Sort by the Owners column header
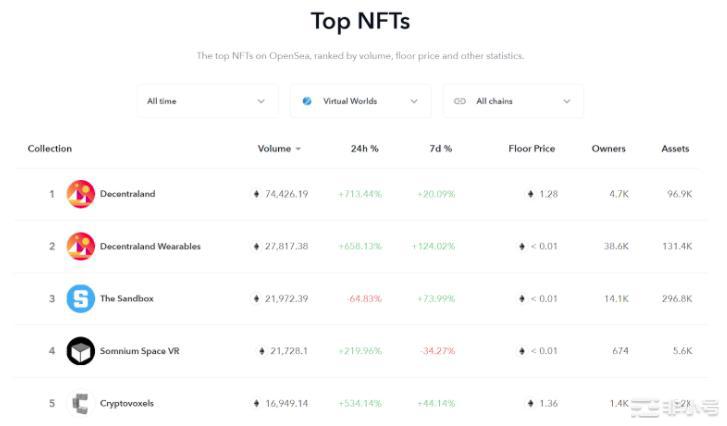The width and height of the screenshot is (727, 426). point(608,149)
